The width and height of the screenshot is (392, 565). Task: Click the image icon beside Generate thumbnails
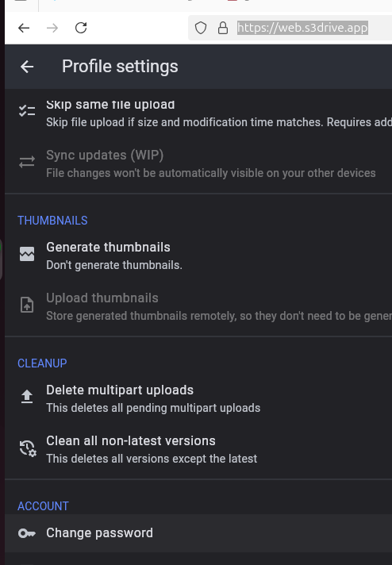click(x=27, y=254)
